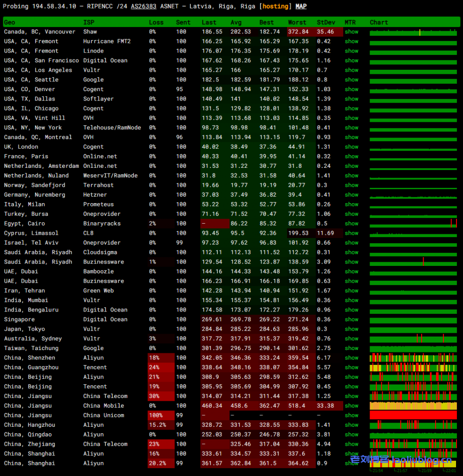This screenshot has height=476, width=463.
Task: Click the solid red Jiangsu China Unicom chart
Action: point(413,415)
